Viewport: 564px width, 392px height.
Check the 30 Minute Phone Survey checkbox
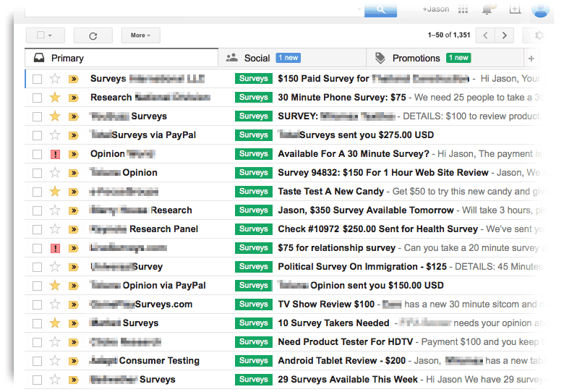pyautogui.click(x=37, y=98)
